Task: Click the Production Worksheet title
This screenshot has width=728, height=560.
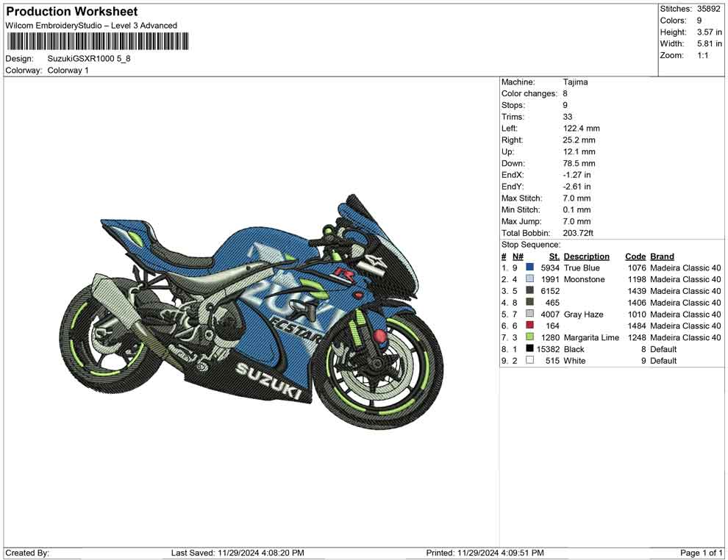Action: pos(72,12)
